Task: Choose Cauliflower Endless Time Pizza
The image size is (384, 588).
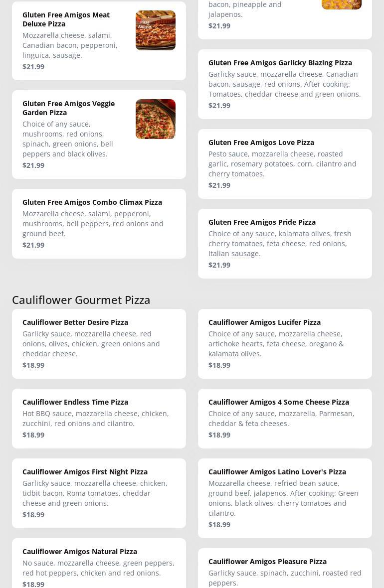Action: (75, 402)
